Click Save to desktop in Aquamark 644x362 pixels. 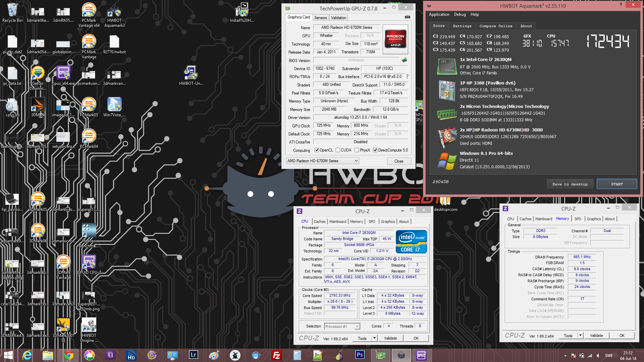[570, 184]
